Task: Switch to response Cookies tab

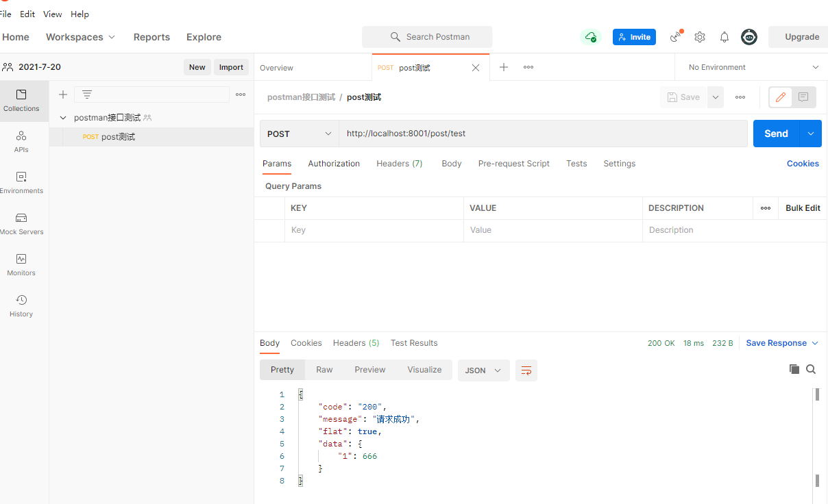Action: point(306,343)
